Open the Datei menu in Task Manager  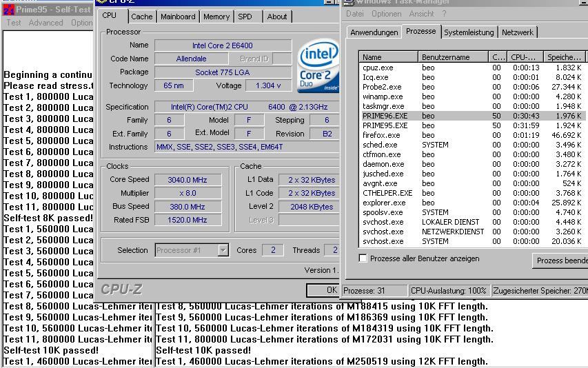355,14
